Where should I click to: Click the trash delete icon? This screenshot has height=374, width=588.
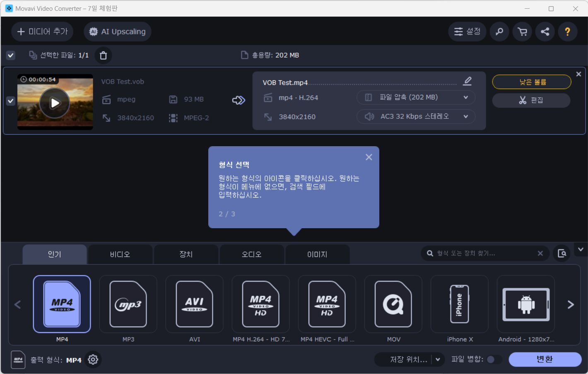click(x=104, y=55)
